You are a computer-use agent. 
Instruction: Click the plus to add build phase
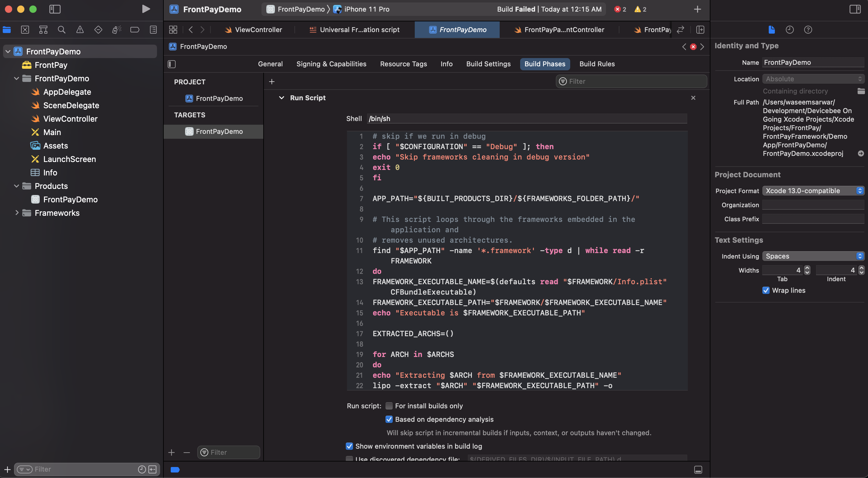coord(272,82)
